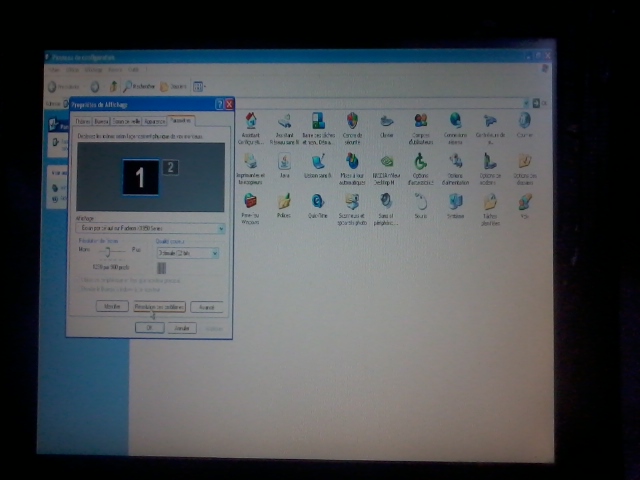Switch to the Thèmes tab
640x480 pixels.
[82, 121]
